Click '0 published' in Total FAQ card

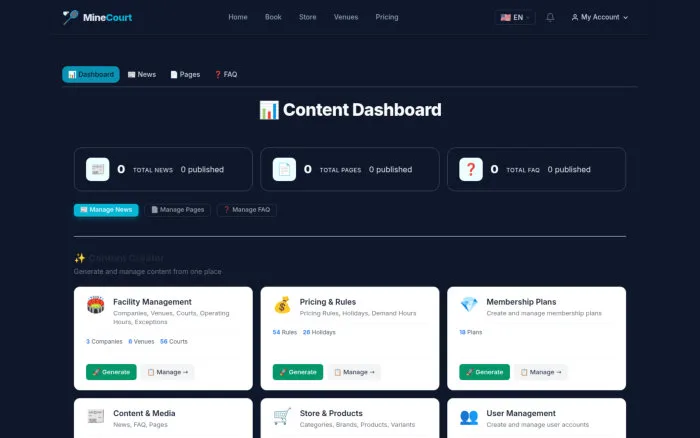[569, 170]
